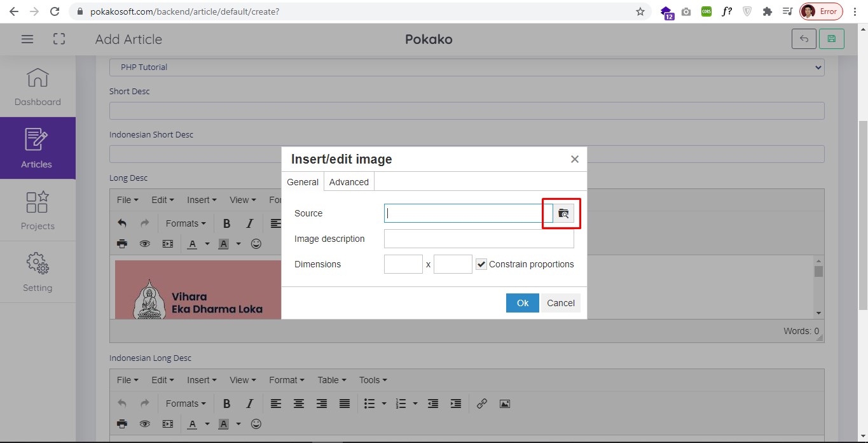Click the Image description input field

478,239
